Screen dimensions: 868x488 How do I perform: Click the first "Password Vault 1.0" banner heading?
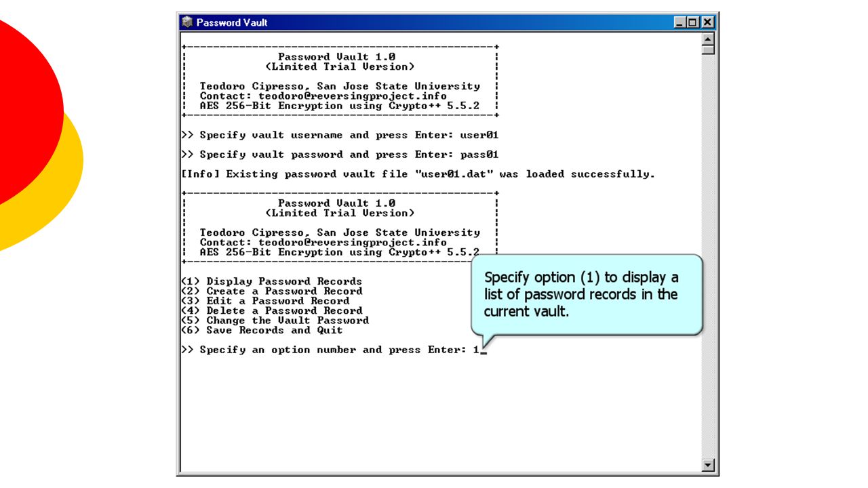[337, 57]
